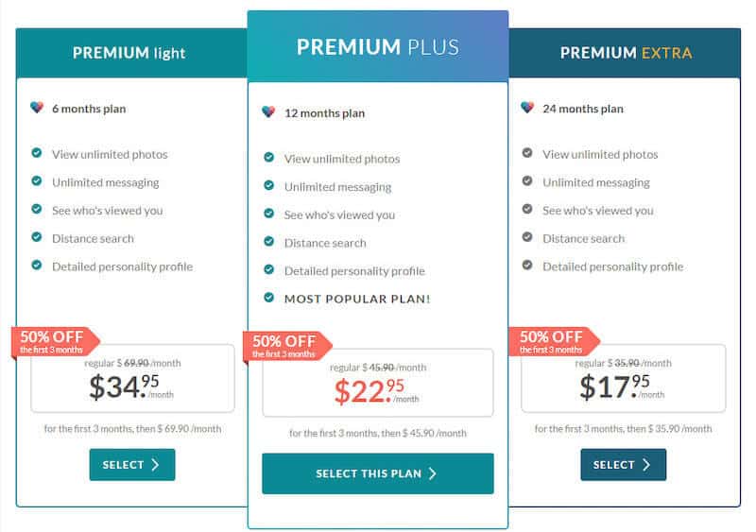Select the Premium Extra 24 months plan
Viewport: 756px width, 532px height.
point(624,465)
